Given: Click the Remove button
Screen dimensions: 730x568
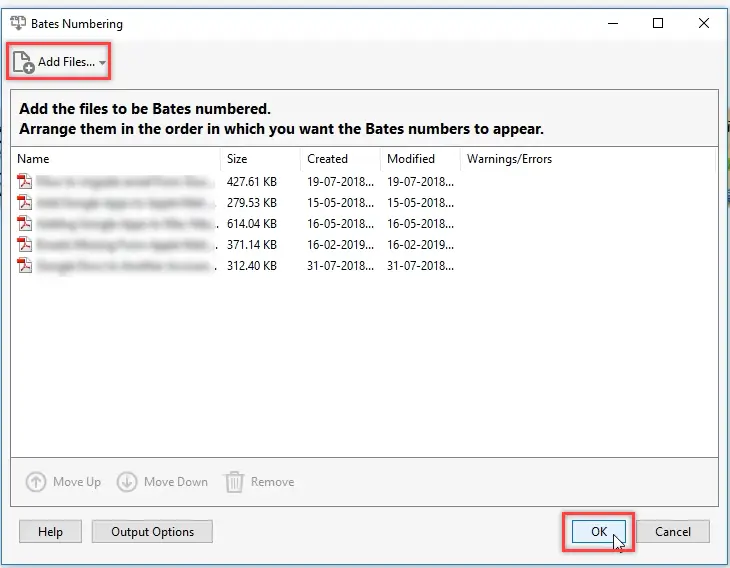Looking at the screenshot, I should (259, 482).
